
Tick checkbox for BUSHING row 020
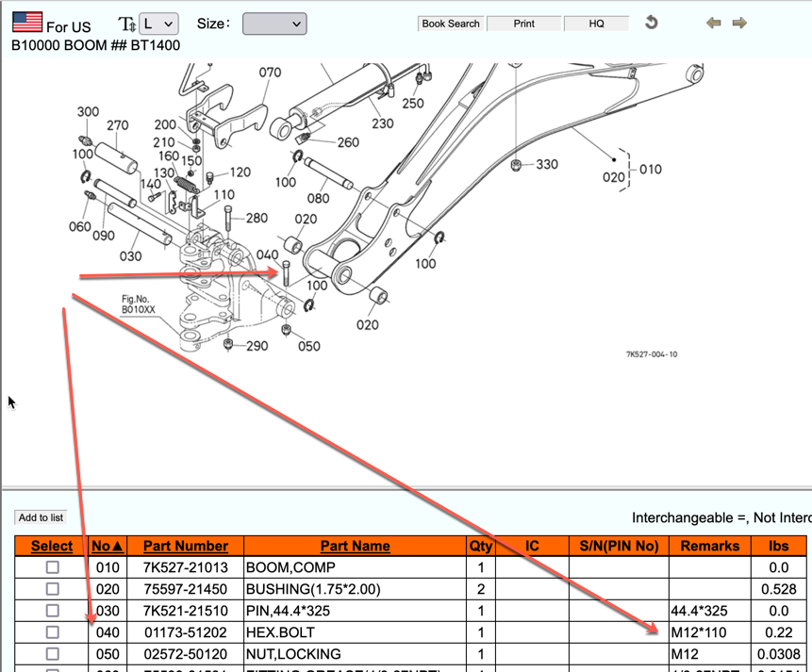tap(53, 589)
